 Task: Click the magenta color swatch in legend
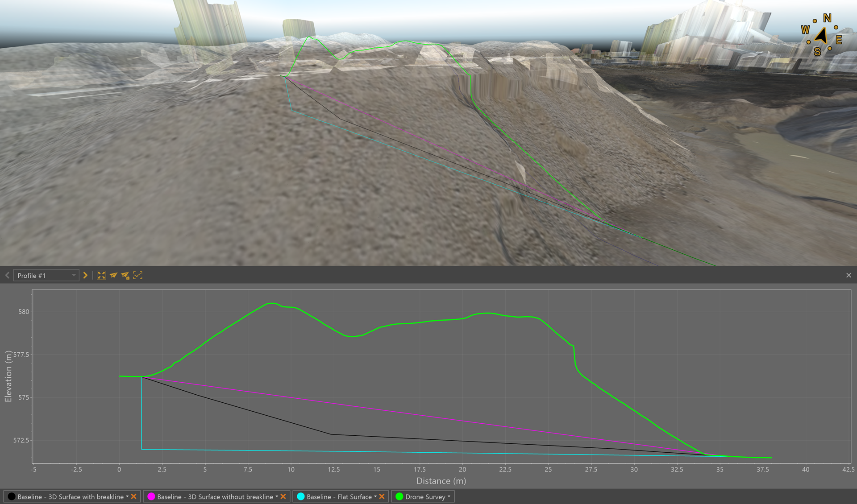click(x=151, y=496)
